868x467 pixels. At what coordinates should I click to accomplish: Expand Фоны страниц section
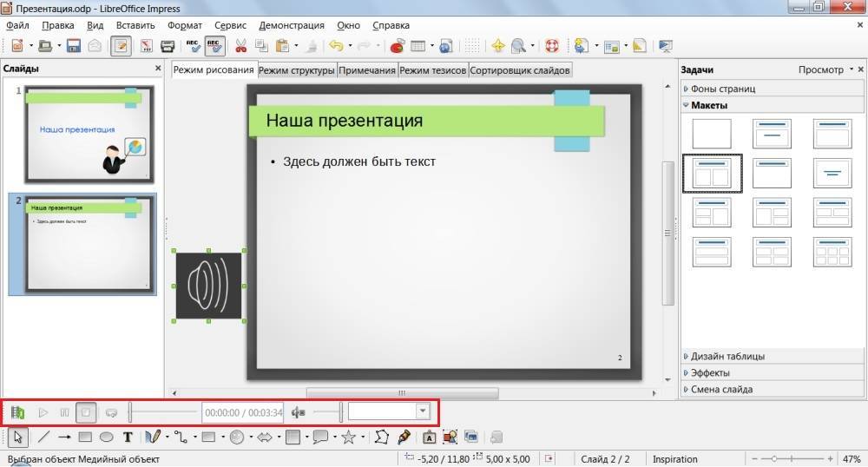(773, 89)
